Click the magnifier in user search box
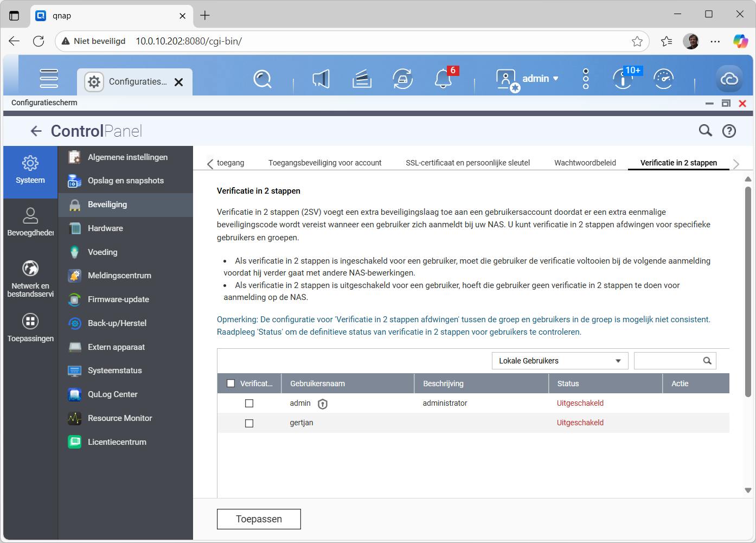 [x=707, y=361]
